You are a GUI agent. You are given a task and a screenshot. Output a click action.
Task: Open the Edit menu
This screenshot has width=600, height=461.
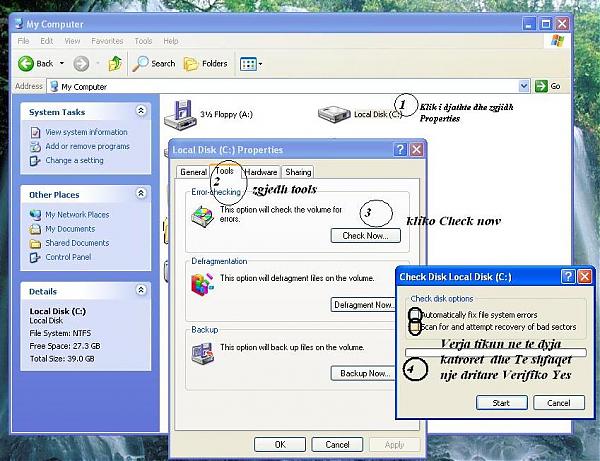pyautogui.click(x=47, y=41)
